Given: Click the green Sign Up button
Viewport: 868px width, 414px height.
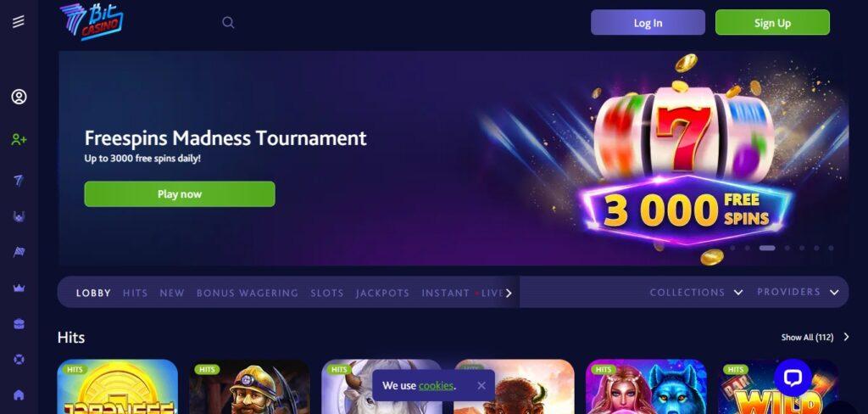Looking at the screenshot, I should [x=772, y=23].
